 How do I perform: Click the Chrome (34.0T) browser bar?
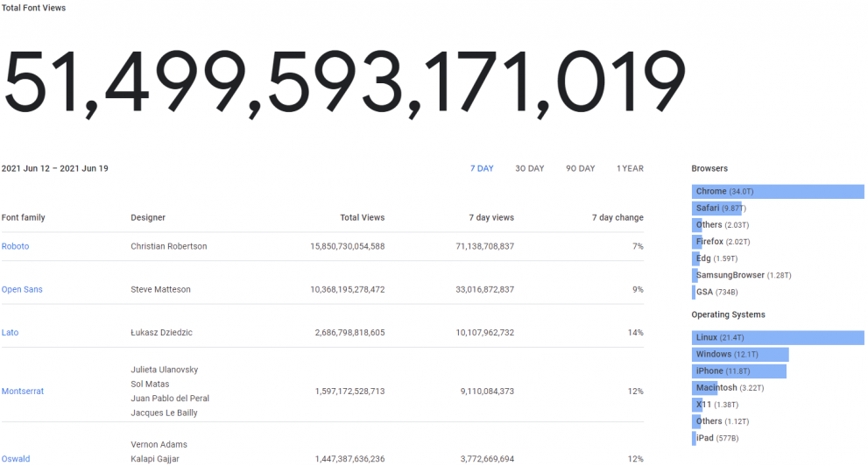tap(778, 192)
